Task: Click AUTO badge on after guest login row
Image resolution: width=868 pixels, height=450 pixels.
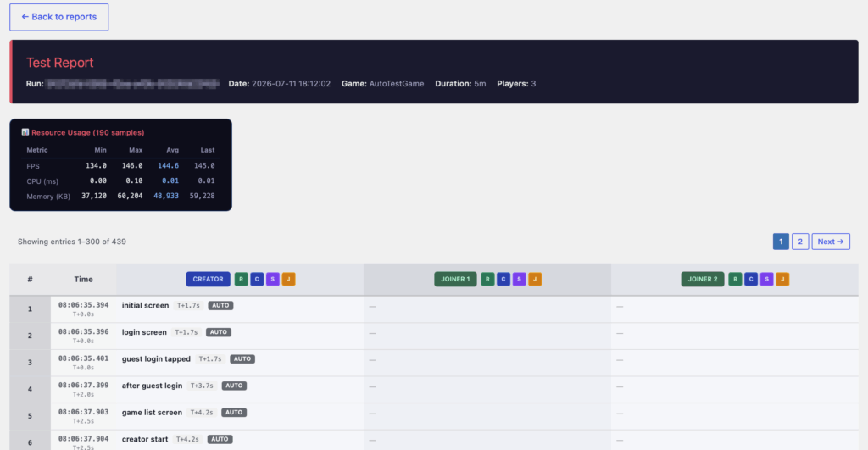Action: tap(234, 386)
